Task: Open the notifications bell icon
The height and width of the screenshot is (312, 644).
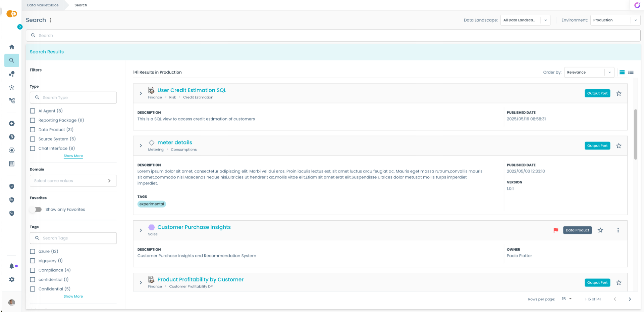Action: tap(12, 266)
